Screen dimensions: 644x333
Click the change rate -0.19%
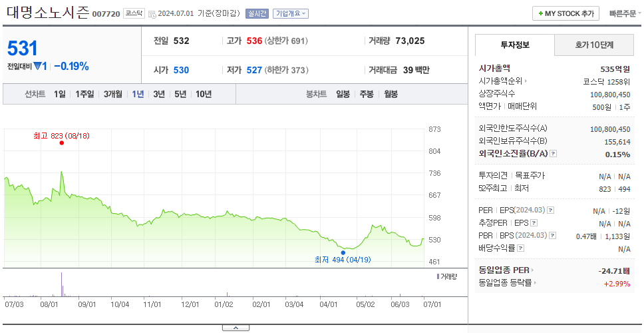71,66
